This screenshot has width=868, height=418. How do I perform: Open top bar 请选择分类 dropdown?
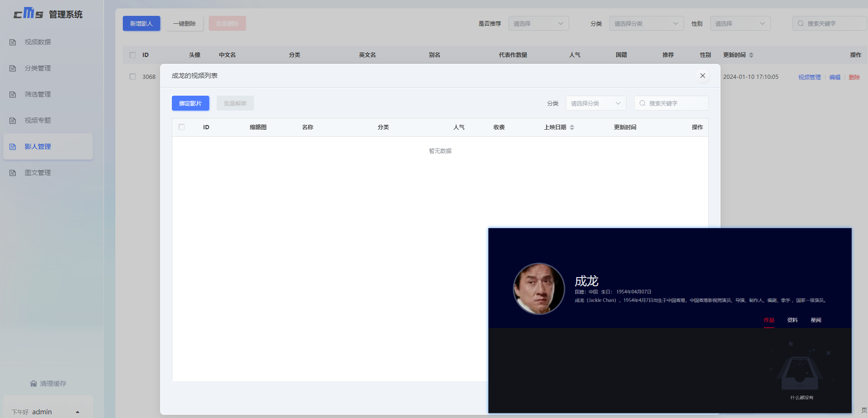(646, 23)
